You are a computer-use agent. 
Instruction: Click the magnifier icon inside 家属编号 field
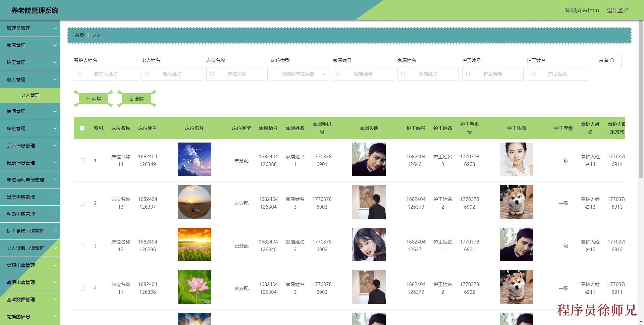click(338, 74)
